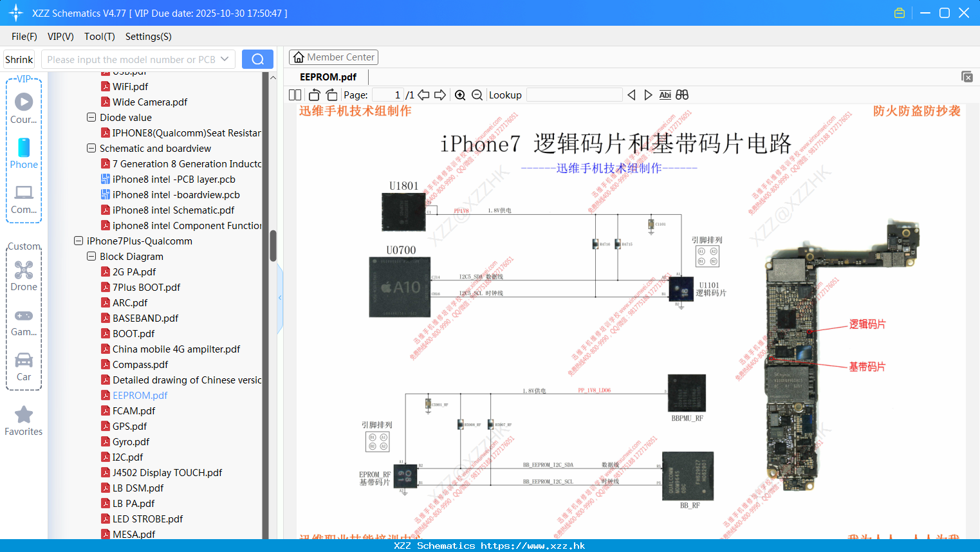Viewport: 980px width, 552px height.
Task: Open BASEBAND.pdf
Action: pyautogui.click(x=145, y=318)
